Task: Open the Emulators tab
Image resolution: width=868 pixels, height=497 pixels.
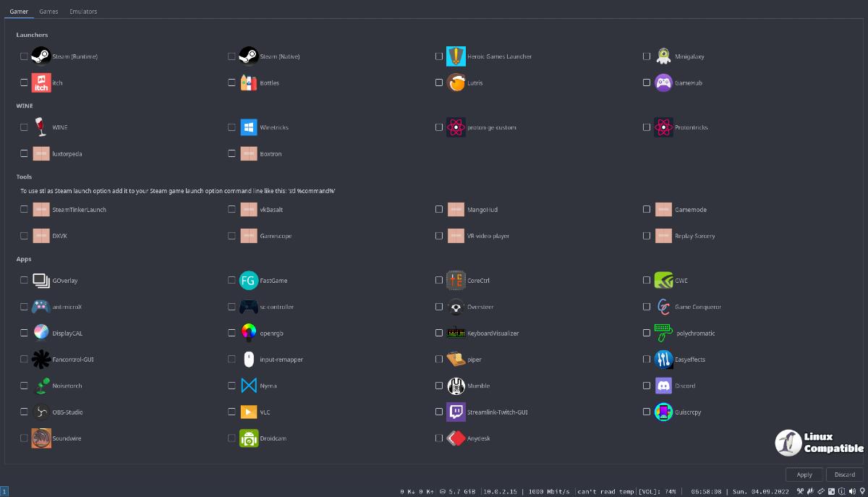Action: [83, 12]
